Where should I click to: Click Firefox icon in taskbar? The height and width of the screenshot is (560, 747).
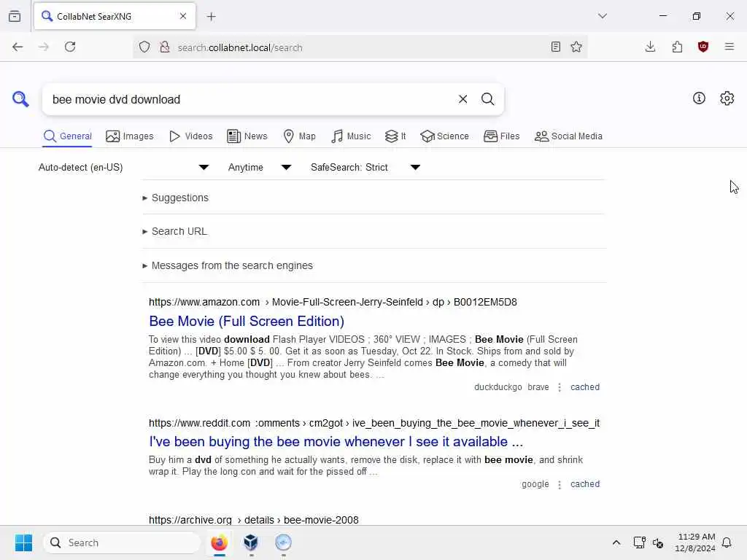point(219,542)
